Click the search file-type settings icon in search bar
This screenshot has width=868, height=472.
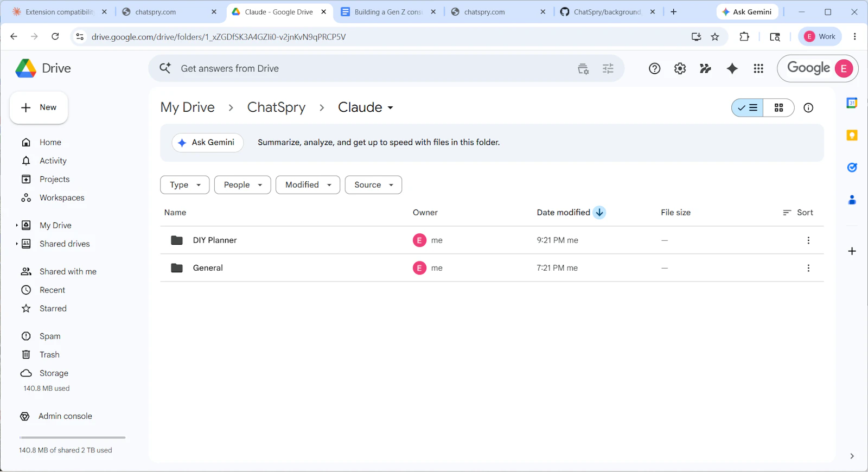coord(583,68)
